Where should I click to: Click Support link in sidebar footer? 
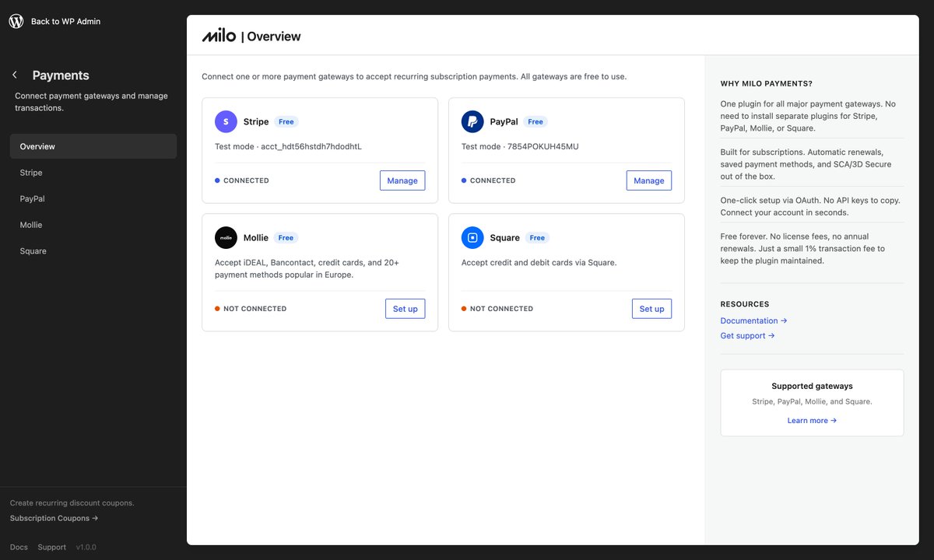point(52,548)
